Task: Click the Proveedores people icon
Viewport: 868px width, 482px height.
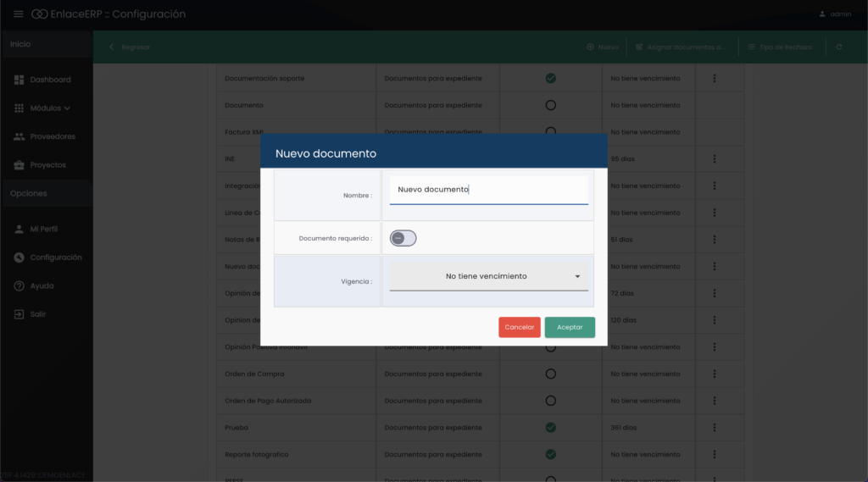Action: [19, 136]
